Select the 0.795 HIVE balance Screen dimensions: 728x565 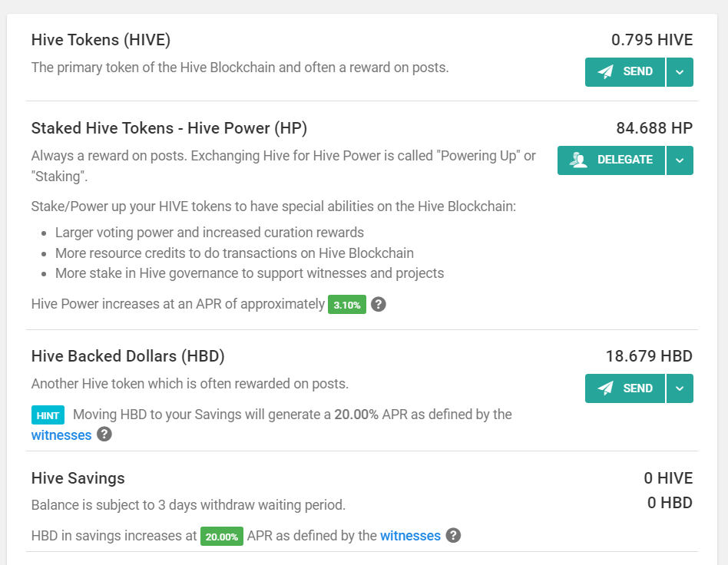point(652,40)
